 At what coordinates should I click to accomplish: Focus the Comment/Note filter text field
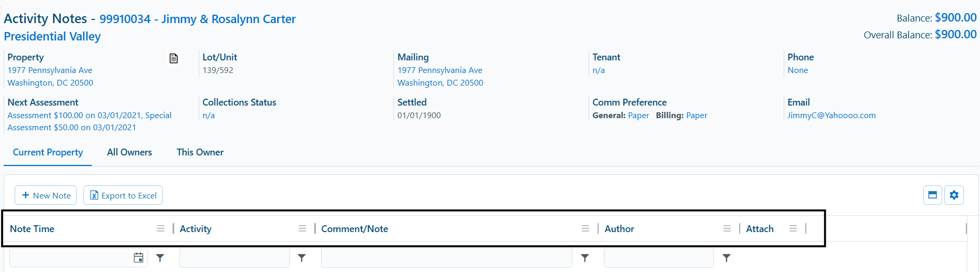446,258
